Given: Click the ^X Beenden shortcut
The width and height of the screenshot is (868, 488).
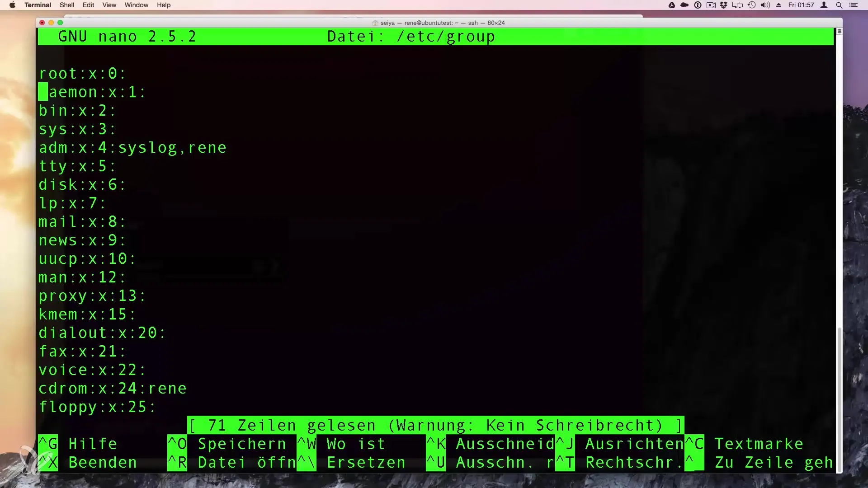Looking at the screenshot, I should (88, 462).
